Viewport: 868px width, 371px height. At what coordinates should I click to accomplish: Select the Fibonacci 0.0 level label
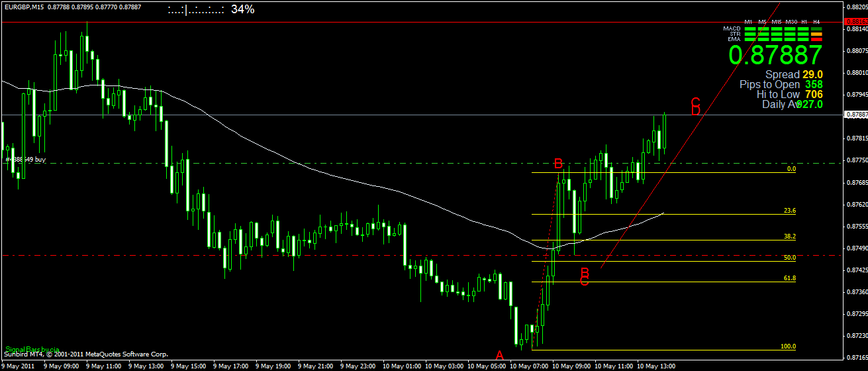791,170
